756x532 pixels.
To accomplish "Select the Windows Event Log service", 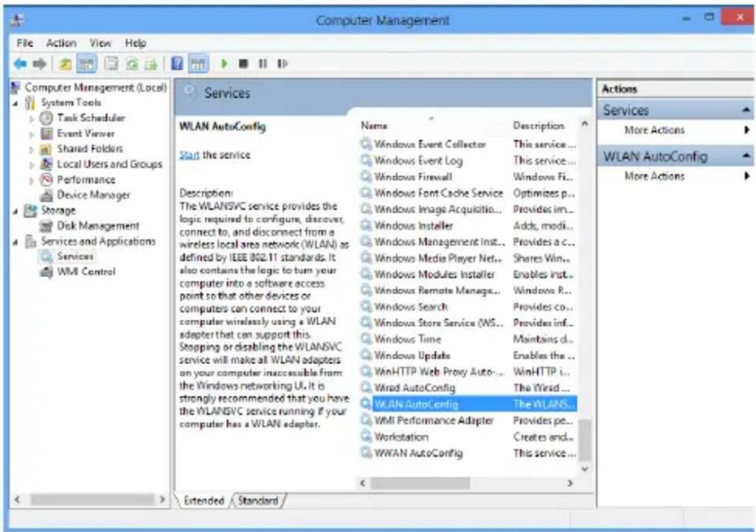I will click(x=418, y=160).
